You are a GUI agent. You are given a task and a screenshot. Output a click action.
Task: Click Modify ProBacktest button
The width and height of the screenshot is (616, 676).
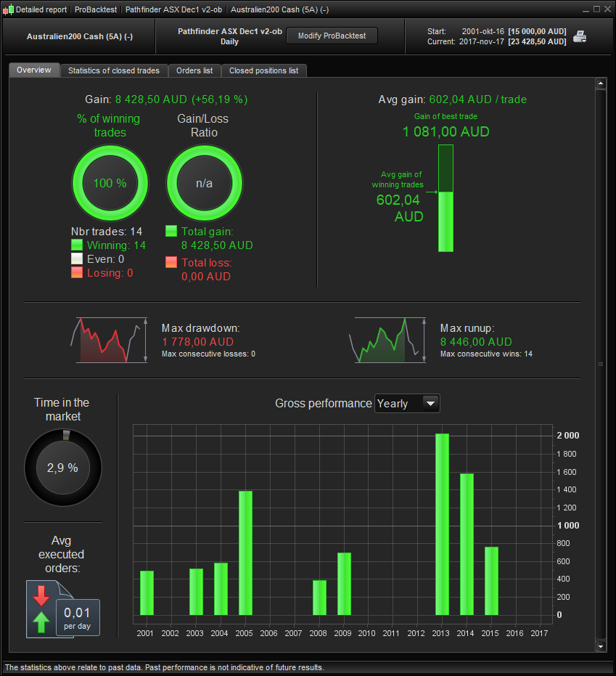pos(332,36)
